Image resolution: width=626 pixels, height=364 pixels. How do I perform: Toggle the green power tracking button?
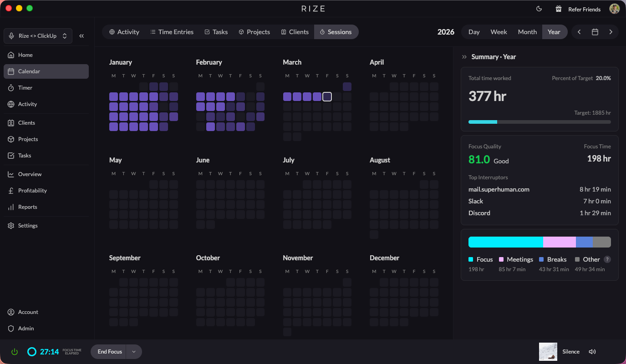pyautogui.click(x=15, y=352)
